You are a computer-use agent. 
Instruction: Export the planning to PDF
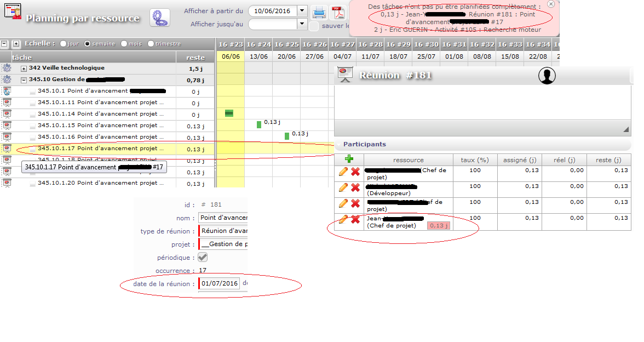coord(337,13)
